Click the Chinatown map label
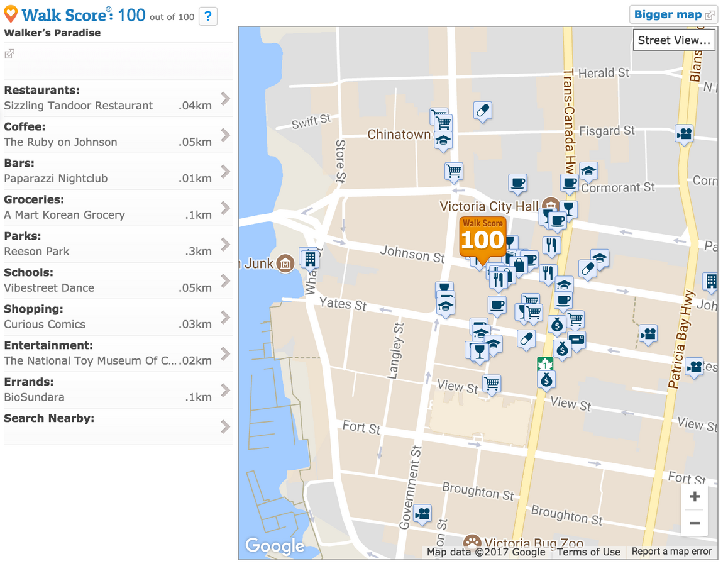The width and height of the screenshot is (728, 566). (399, 135)
